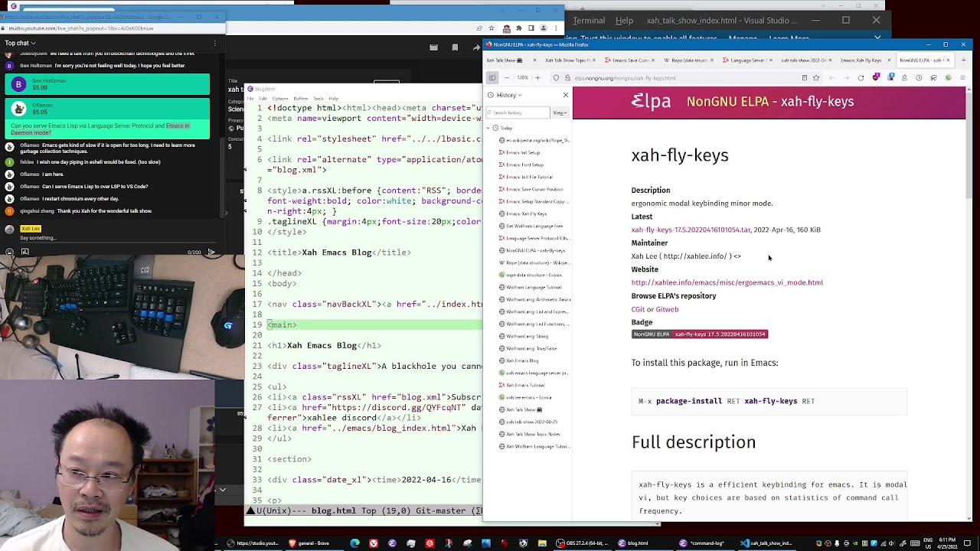980x551 pixels.
Task: Switch to xah talk show 2022-04 tab
Action: pyautogui.click(x=802, y=60)
